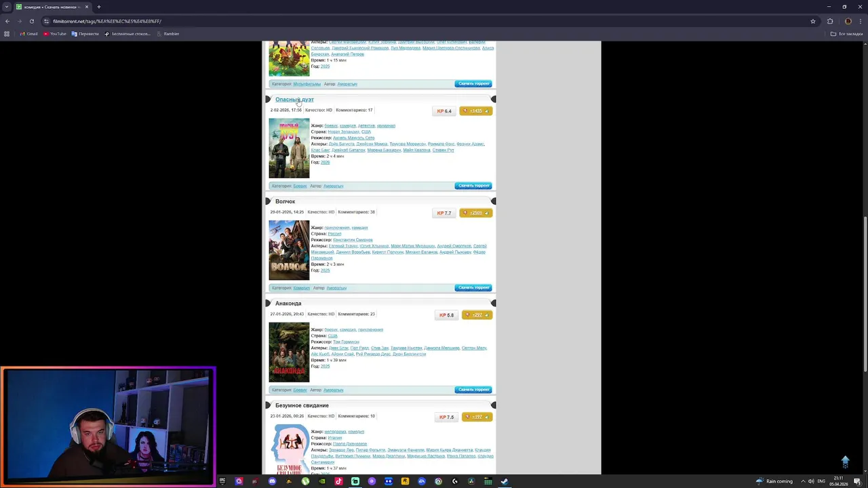Click the browser back arrow
Screen dimensions: 868x488
coord(7,21)
